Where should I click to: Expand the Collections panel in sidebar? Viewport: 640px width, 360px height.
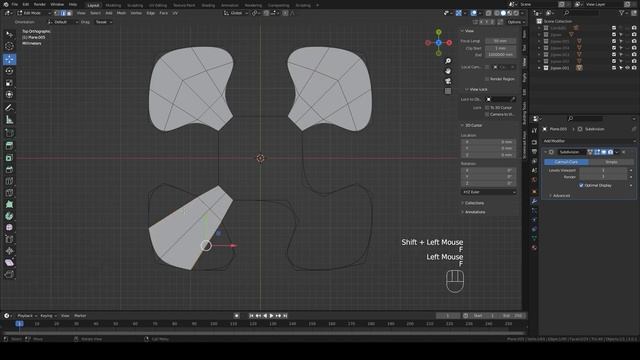pyautogui.click(x=473, y=203)
